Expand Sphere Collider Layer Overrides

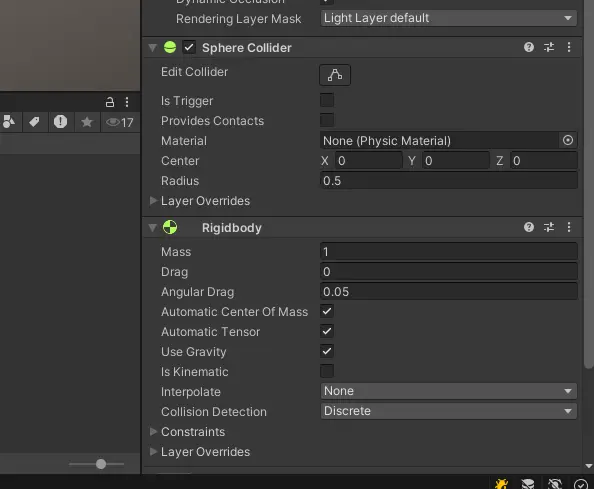tap(153, 200)
